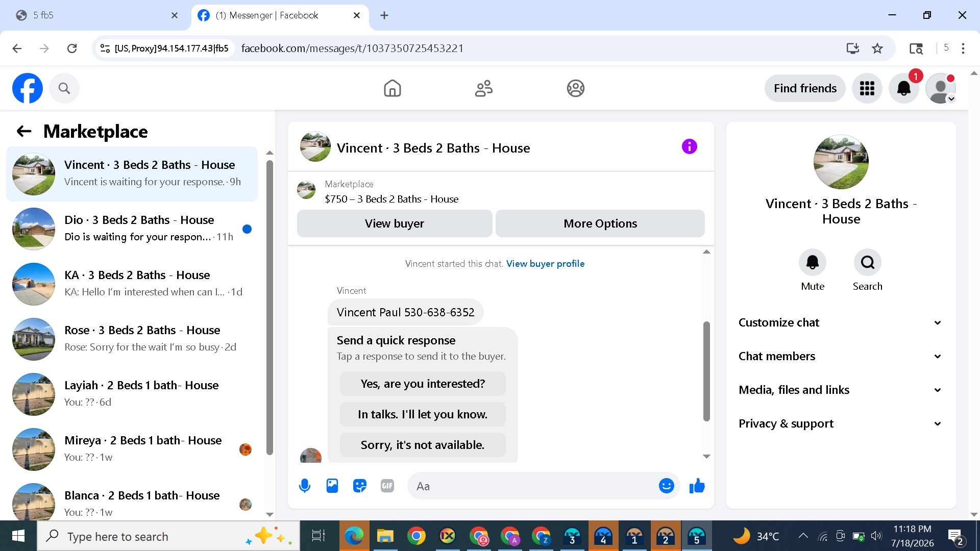Image resolution: width=980 pixels, height=551 pixels.
Task: Expand Customize chat section
Action: [x=841, y=322]
